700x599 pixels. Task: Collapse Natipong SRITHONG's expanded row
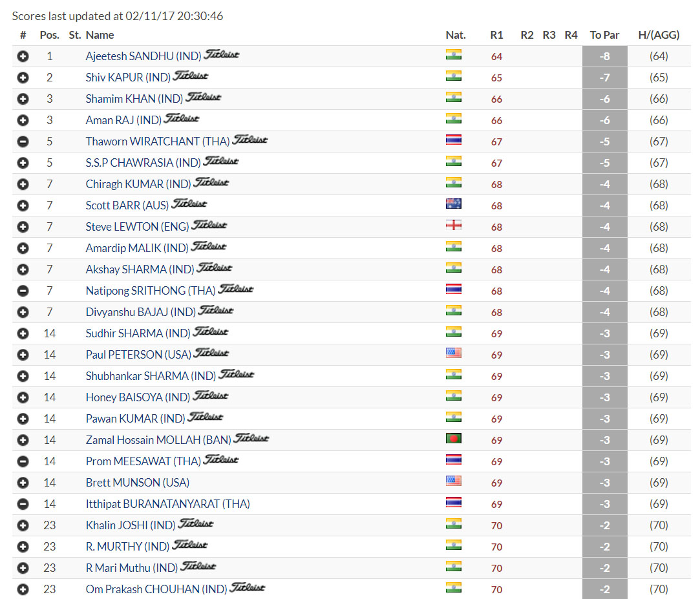23,291
